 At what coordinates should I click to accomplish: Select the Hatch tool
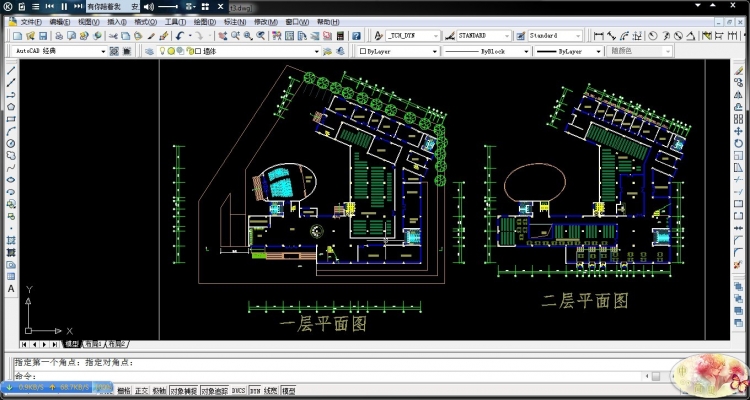coord(11,240)
